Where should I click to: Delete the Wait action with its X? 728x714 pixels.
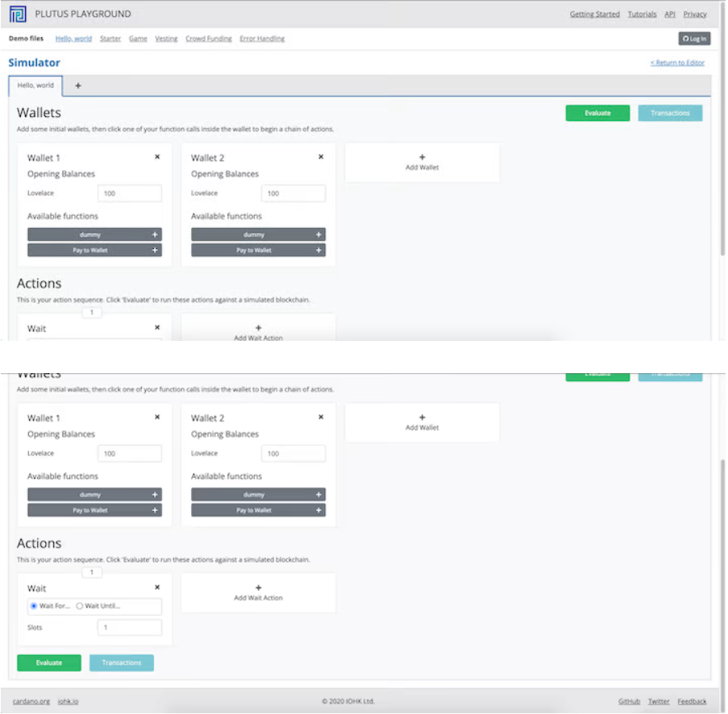[x=157, y=587]
